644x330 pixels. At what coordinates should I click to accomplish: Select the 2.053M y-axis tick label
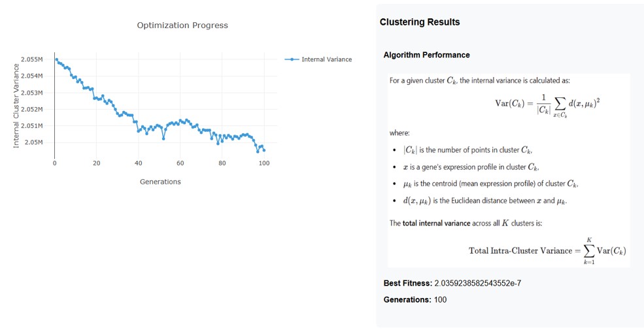point(32,93)
